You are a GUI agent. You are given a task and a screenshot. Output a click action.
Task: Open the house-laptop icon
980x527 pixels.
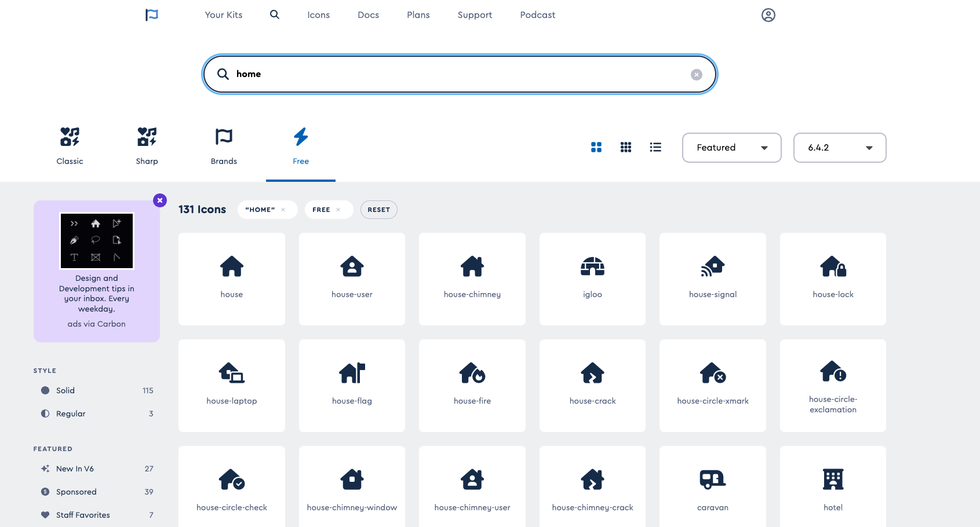[231, 386]
